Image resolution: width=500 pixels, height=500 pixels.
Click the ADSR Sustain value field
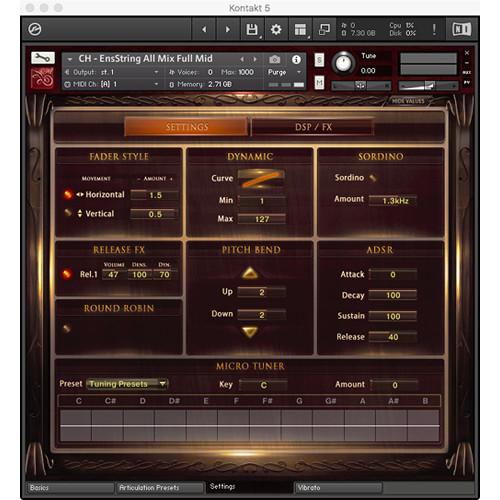[393, 316]
